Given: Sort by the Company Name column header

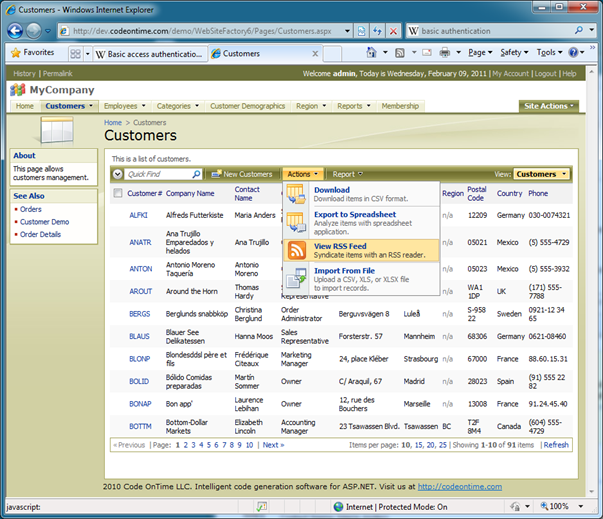Looking at the screenshot, I should pyautogui.click(x=190, y=193).
